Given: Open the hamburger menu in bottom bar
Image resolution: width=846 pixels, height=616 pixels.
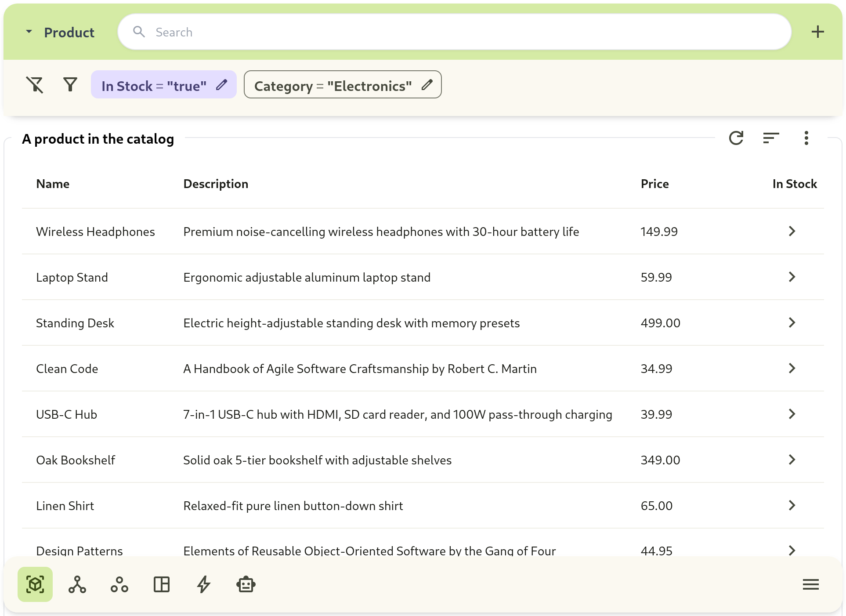Looking at the screenshot, I should [810, 584].
